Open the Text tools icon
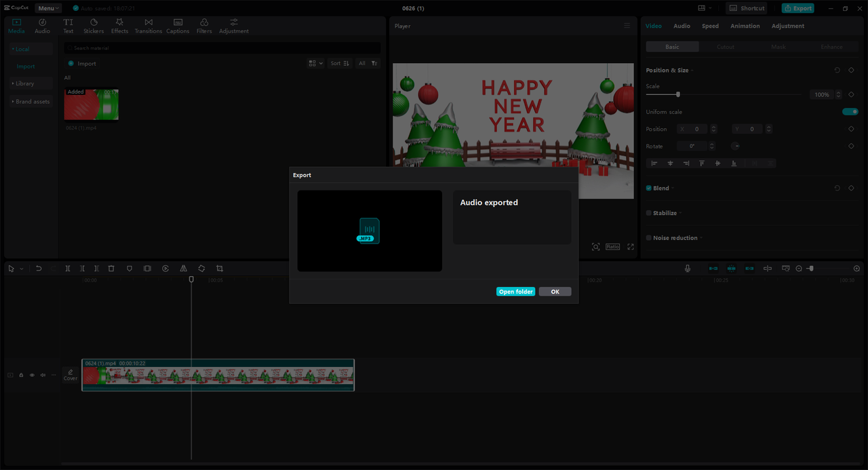The width and height of the screenshot is (868, 470). coord(68,26)
